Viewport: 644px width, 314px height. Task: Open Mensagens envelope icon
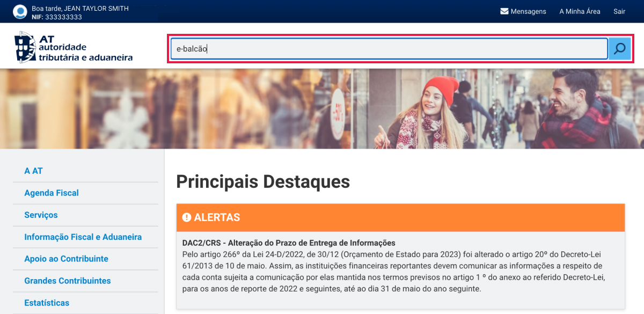[504, 11]
